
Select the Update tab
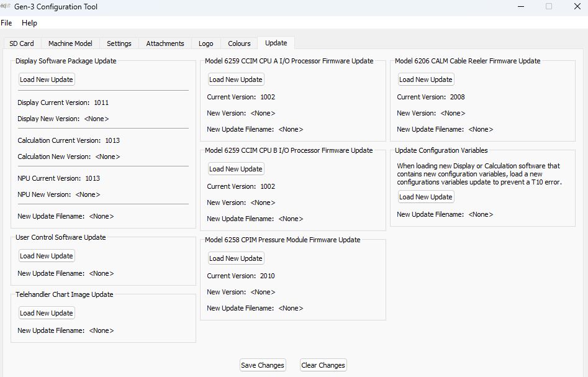pos(276,43)
